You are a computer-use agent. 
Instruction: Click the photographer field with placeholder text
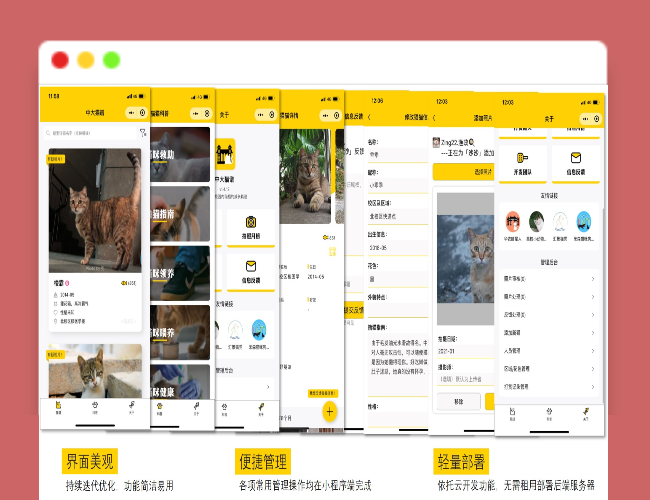click(466, 379)
